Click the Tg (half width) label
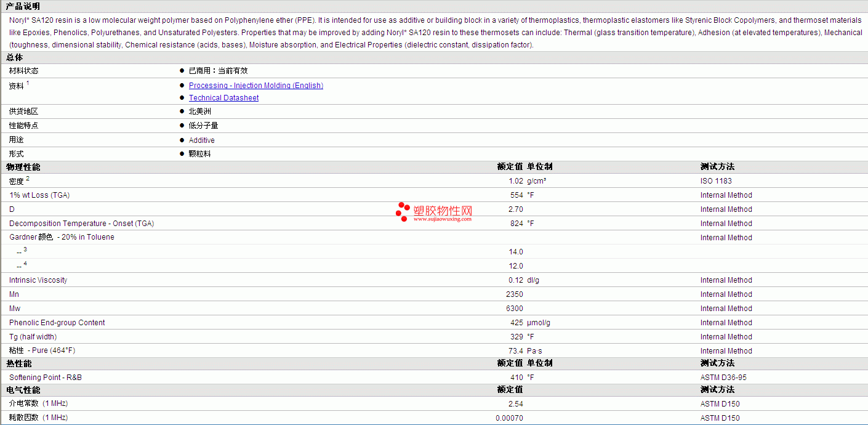Image resolution: width=868 pixels, height=425 pixels. pyautogui.click(x=33, y=337)
